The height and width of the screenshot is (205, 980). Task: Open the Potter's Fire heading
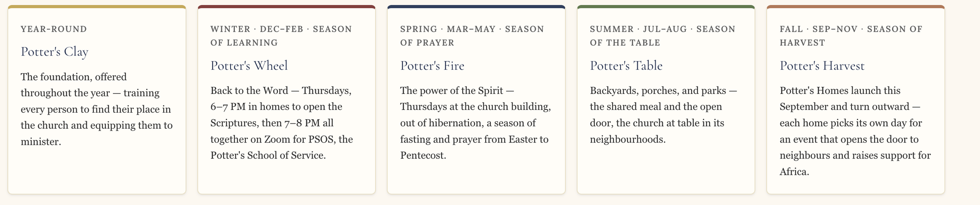point(432,65)
